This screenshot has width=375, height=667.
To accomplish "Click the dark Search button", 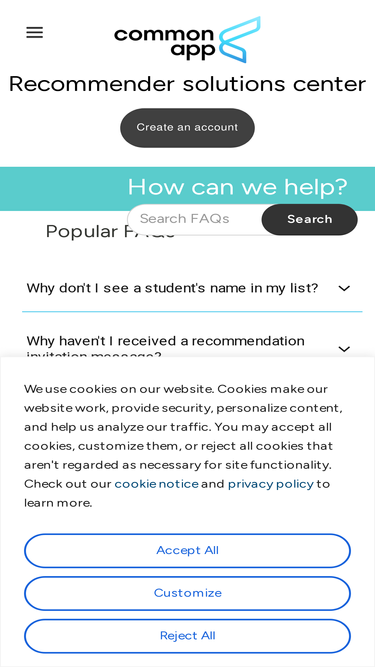I will coord(310,219).
